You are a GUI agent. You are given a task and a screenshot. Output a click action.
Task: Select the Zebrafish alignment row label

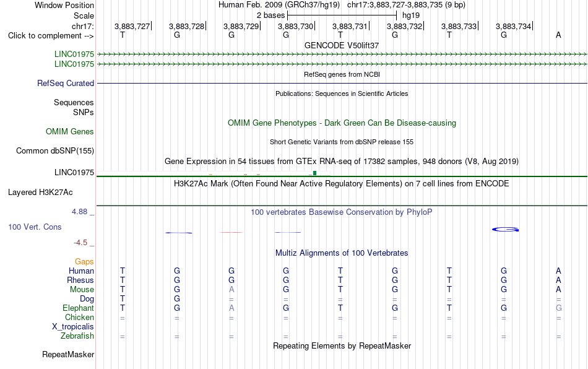[x=77, y=336]
